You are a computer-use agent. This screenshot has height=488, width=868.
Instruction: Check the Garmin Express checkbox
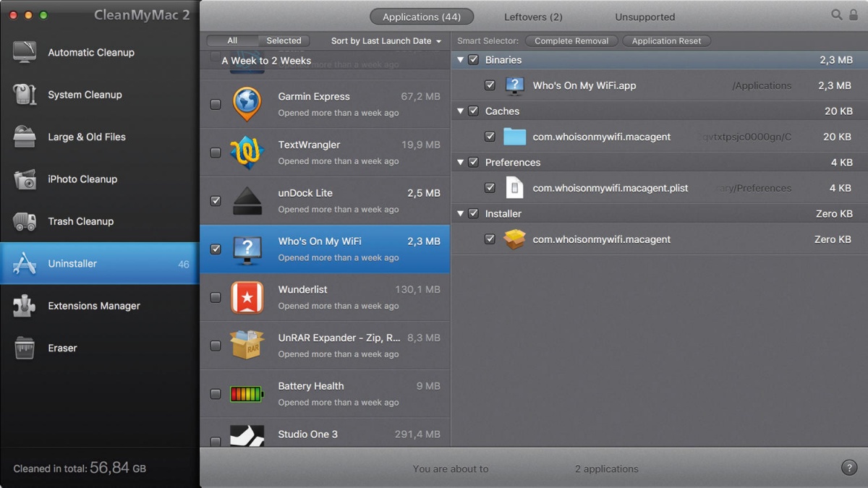[x=216, y=104]
